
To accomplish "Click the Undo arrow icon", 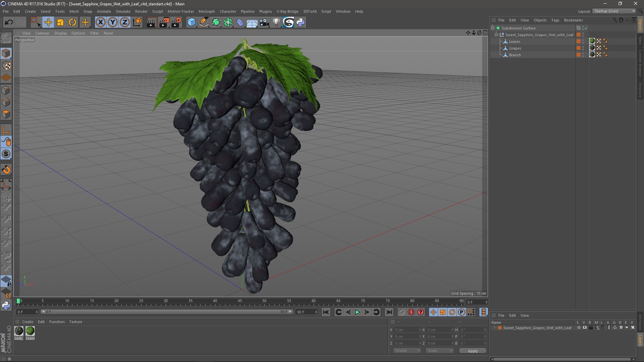I will pyautogui.click(x=9, y=22).
